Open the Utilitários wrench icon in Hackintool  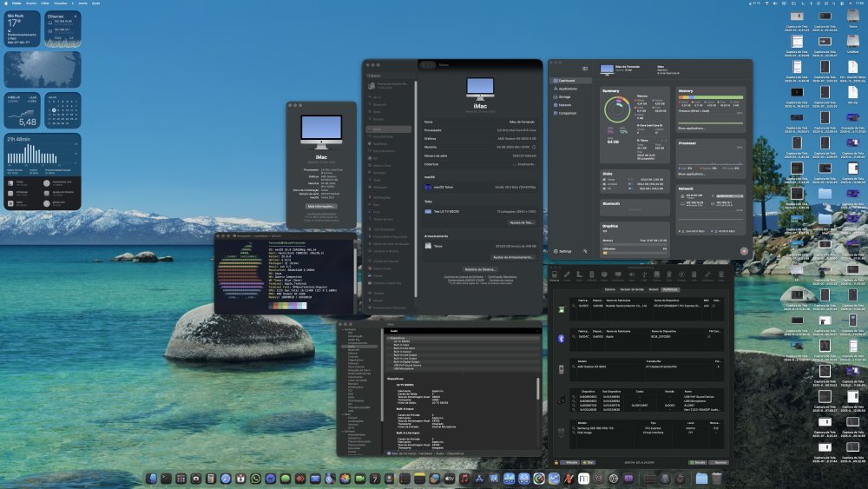(x=707, y=274)
